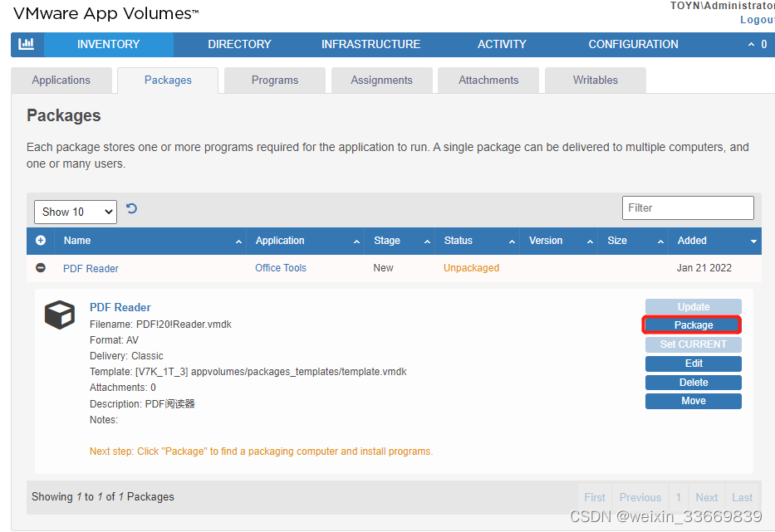Viewport: 775px width, 532px height.
Task: Go to the Previous page
Action: [x=640, y=497]
